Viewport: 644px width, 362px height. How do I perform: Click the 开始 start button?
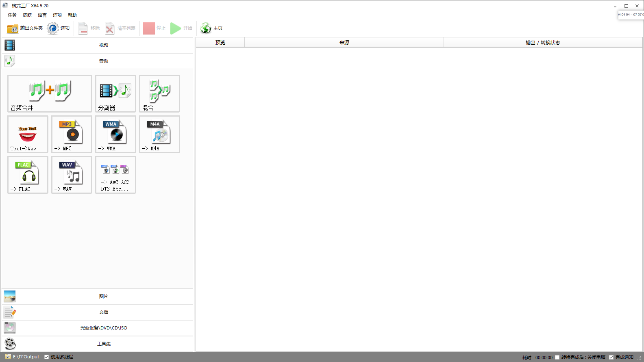[x=181, y=28]
